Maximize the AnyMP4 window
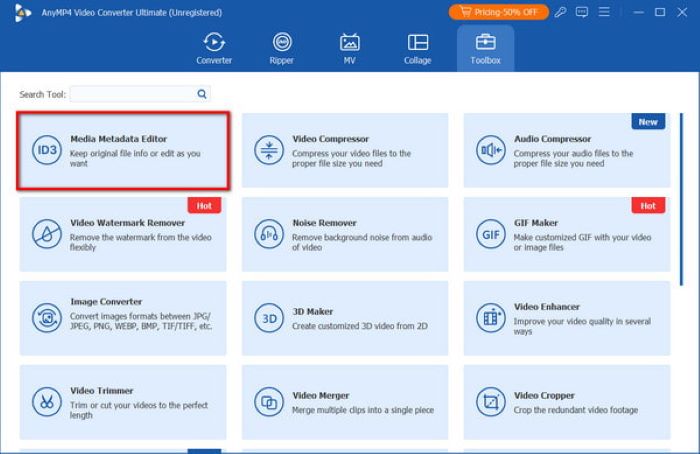 (660, 12)
